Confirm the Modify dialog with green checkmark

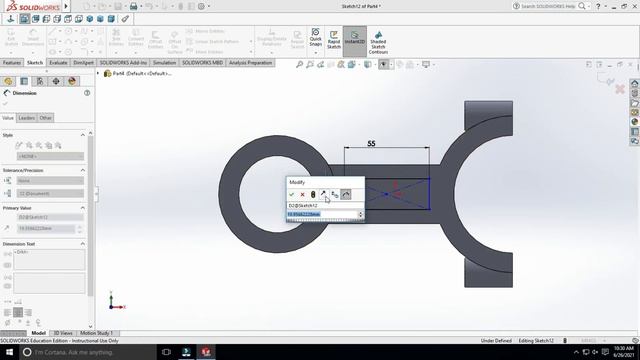click(x=291, y=195)
